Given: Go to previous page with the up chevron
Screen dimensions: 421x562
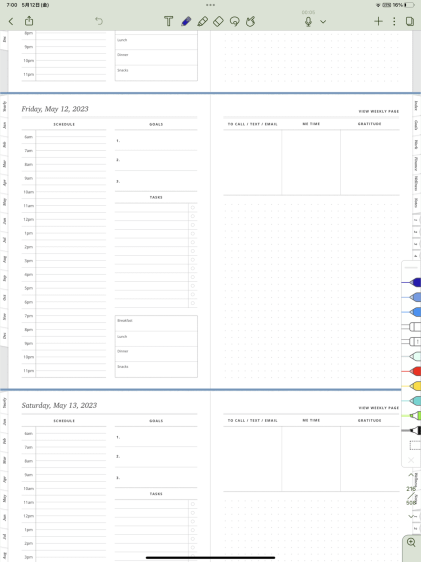Looking at the screenshot, I should tap(411, 475).
